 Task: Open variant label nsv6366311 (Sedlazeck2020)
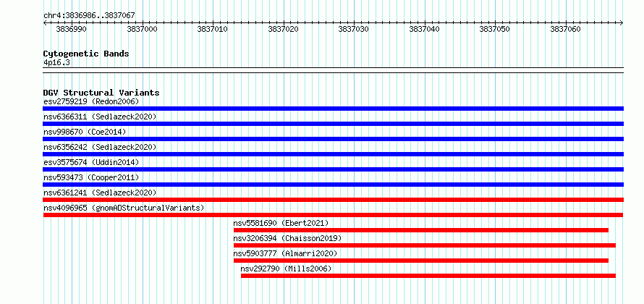100,117
